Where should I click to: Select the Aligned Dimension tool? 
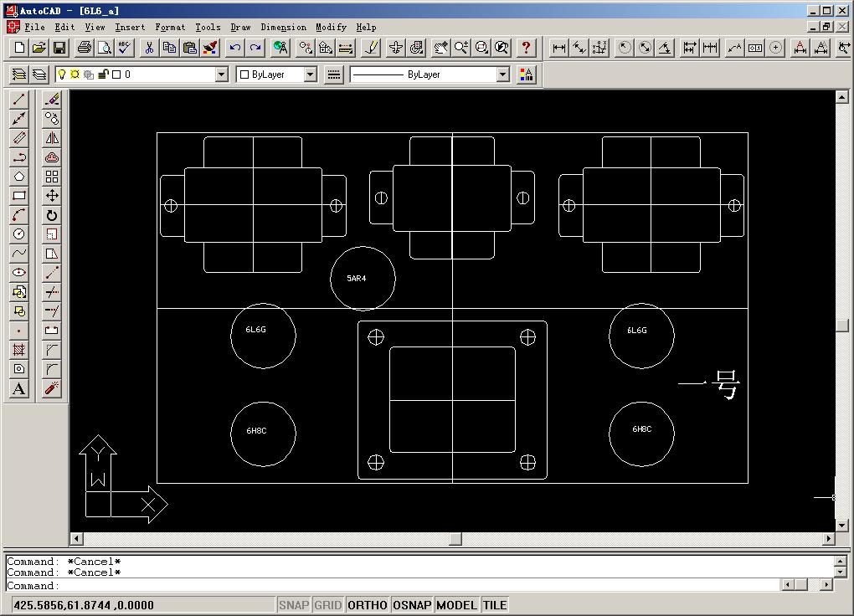pyautogui.click(x=579, y=48)
